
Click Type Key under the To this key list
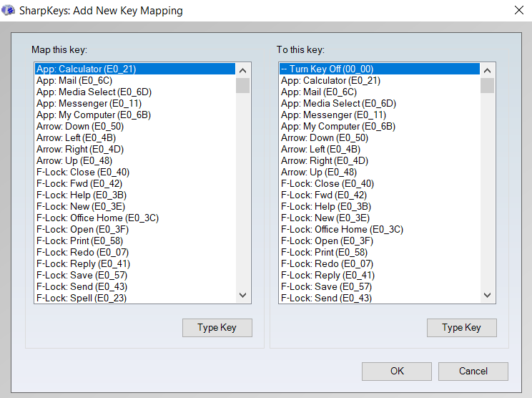461,328
